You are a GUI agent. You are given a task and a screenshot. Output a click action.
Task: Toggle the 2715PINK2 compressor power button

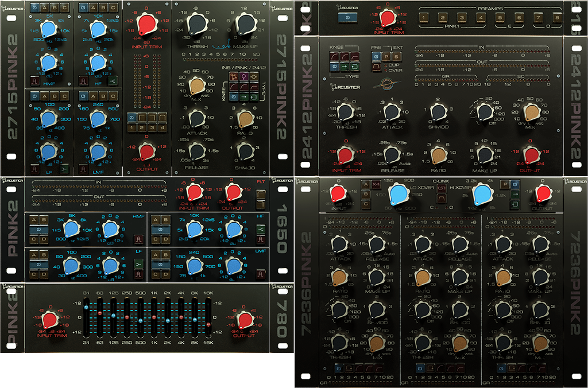pos(233,97)
